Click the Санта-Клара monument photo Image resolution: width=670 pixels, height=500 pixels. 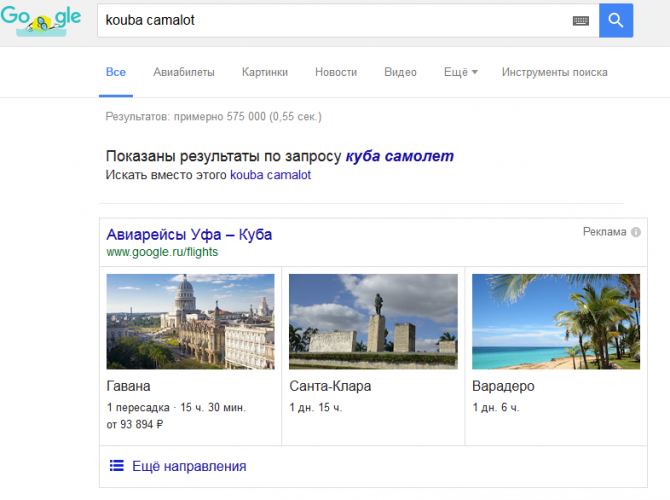click(373, 321)
